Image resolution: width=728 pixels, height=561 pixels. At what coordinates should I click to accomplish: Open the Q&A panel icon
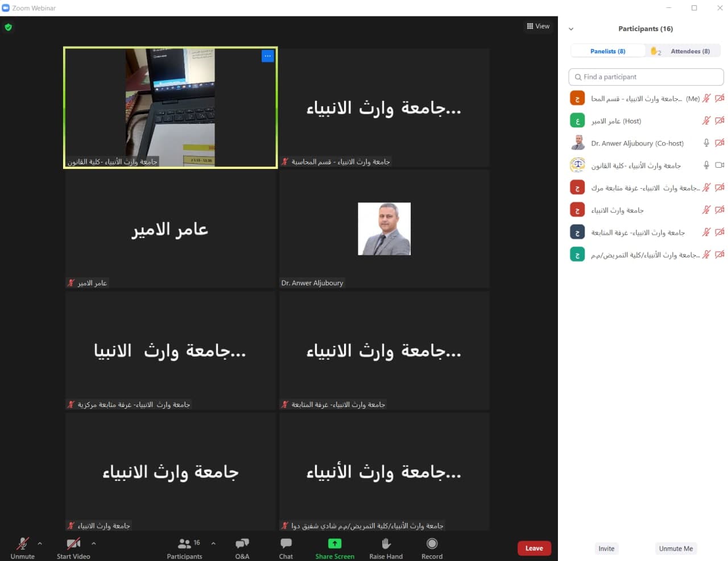[242, 544]
